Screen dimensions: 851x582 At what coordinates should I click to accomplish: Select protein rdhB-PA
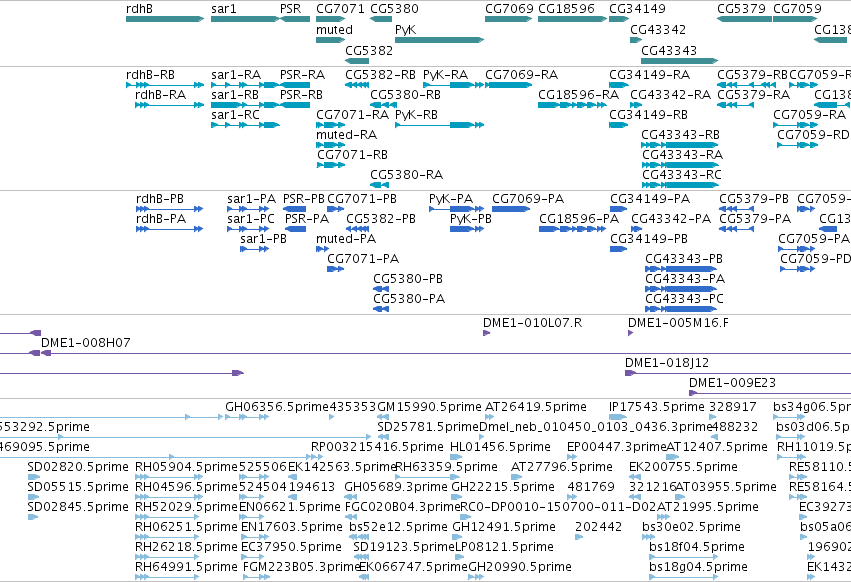[161, 219]
